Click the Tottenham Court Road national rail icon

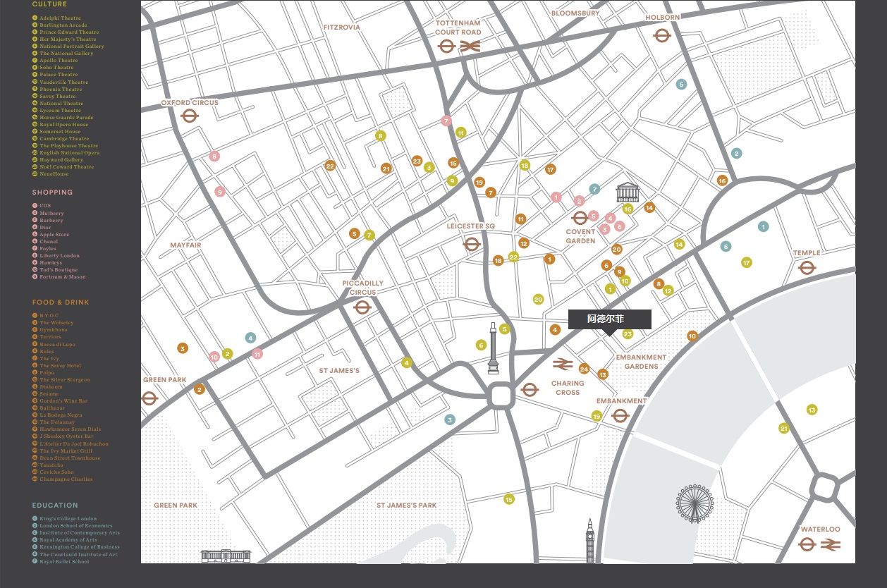coord(470,47)
